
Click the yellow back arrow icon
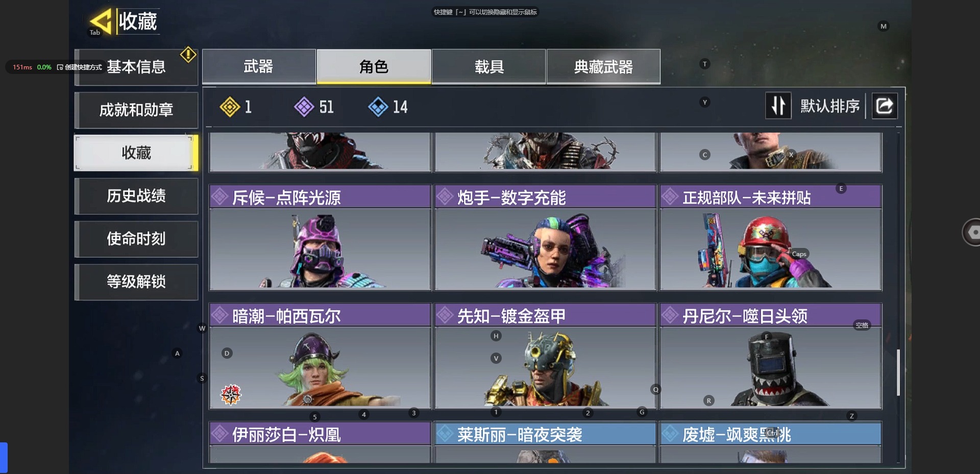click(101, 21)
